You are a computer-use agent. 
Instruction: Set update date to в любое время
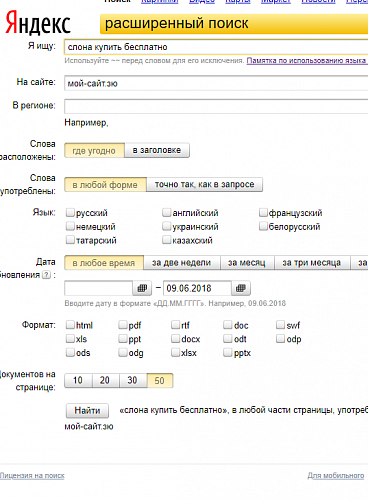point(104,263)
